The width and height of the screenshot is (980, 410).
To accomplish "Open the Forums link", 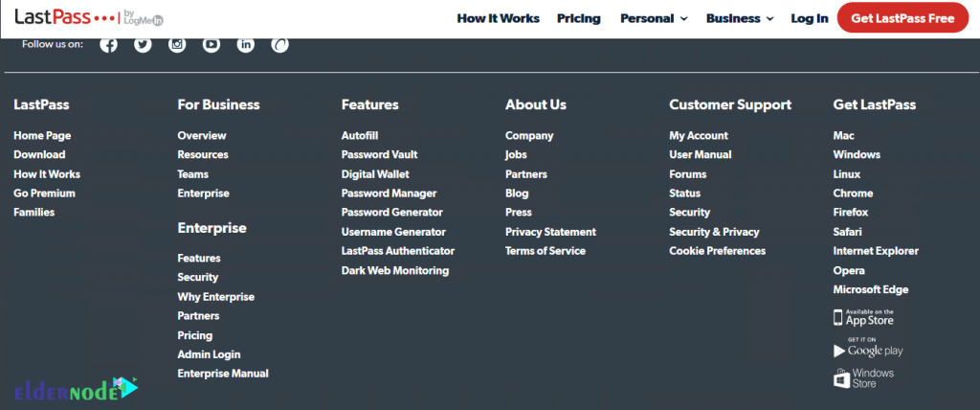I will 687,174.
